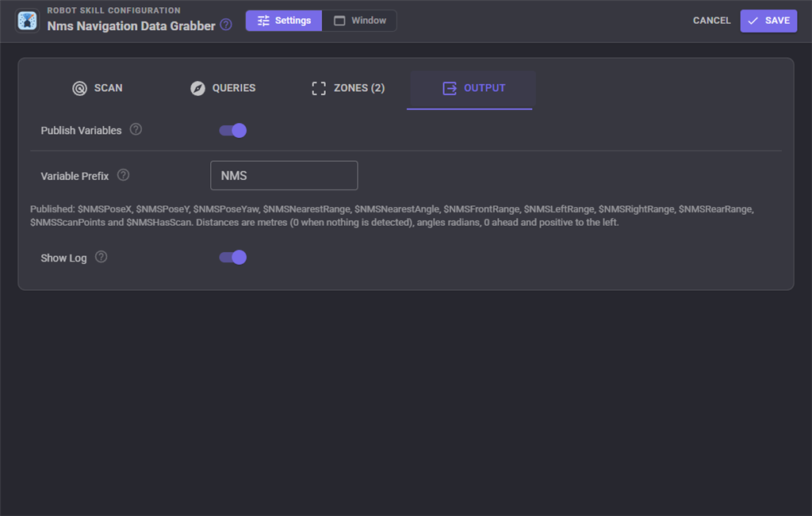
Task: Switch to the Scan tab
Action: point(98,89)
